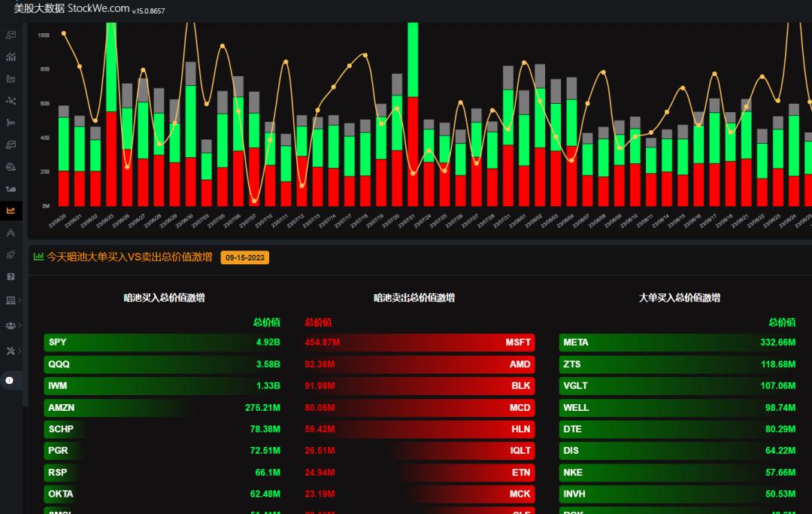The width and height of the screenshot is (812, 514).
Task: Click the IQLT ticker in the sell list
Action: coord(520,451)
